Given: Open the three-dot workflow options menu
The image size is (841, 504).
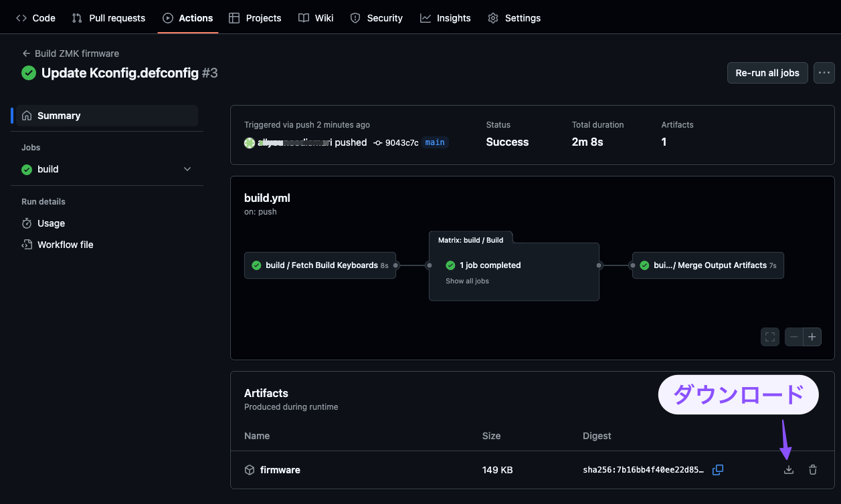Looking at the screenshot, I should point(824,73).
